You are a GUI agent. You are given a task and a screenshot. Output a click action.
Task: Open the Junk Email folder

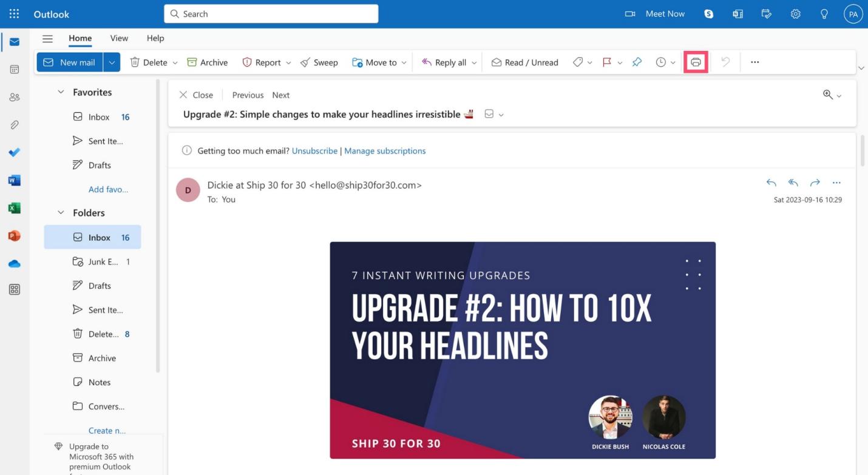click(92, 261)
